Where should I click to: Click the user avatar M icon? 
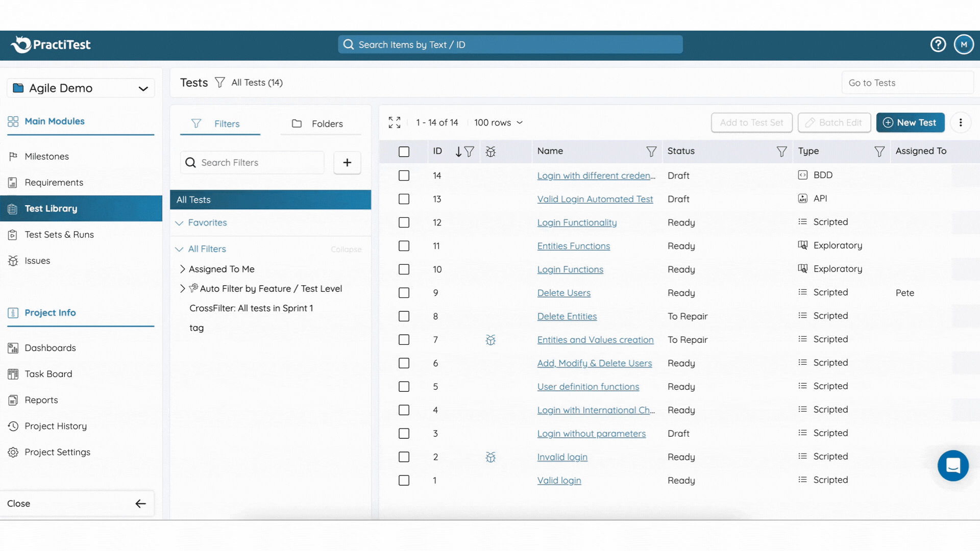tap(964, 44)
